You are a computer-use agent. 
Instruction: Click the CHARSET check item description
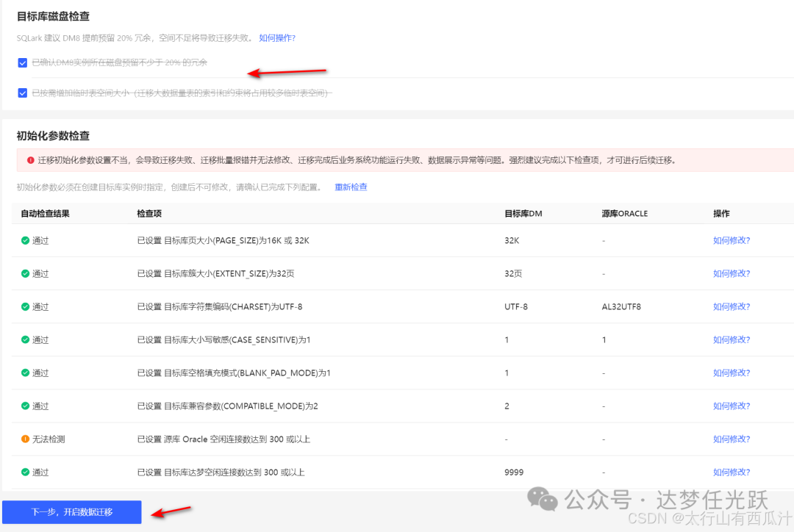(x=220, y=306)
